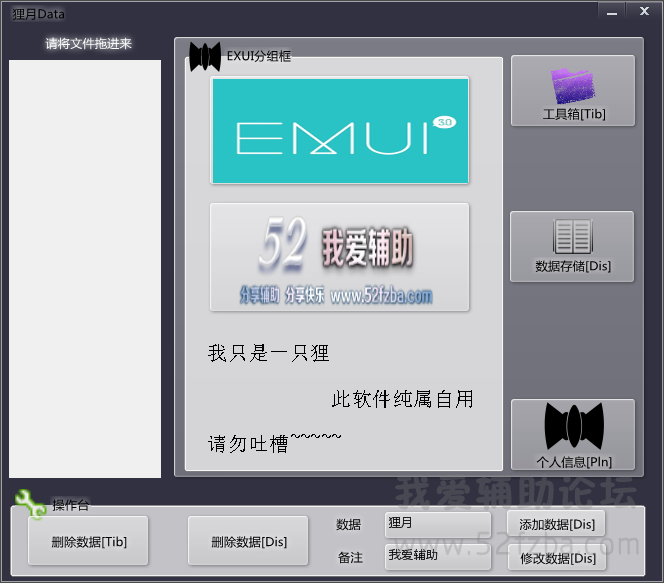
Task: Click the green wrench icon by 操作台
Action: (30, 503)
